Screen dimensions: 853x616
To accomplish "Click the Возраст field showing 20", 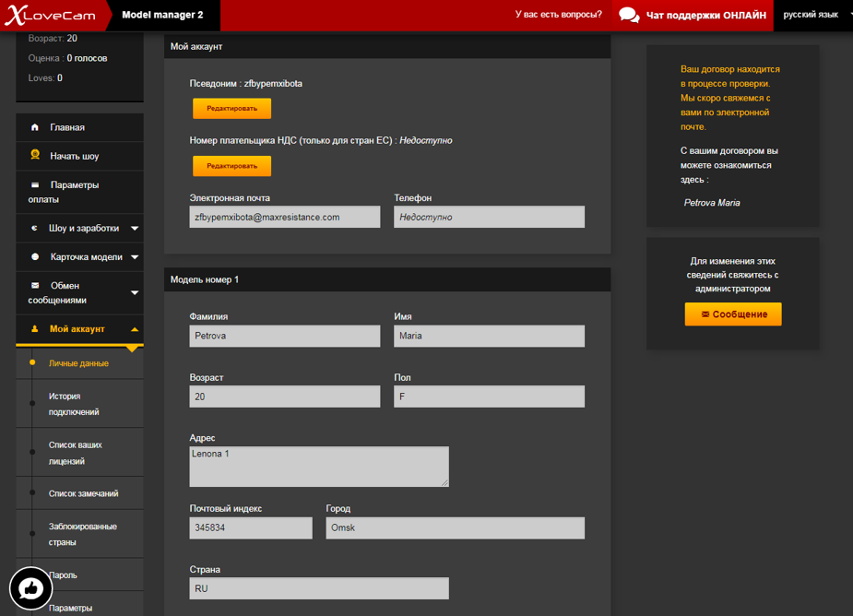I will [285, 397].
